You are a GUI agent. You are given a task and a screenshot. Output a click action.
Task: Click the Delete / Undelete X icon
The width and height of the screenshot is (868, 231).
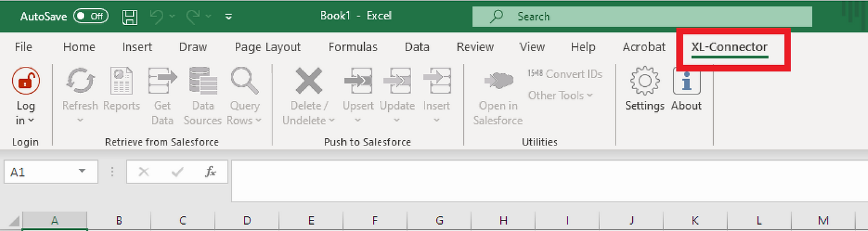[308, 81]
